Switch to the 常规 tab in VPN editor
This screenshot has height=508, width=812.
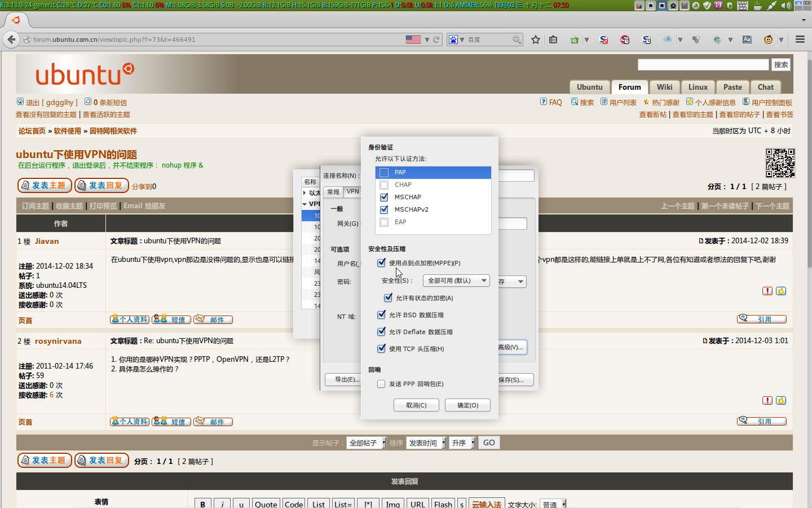[333, 192]
